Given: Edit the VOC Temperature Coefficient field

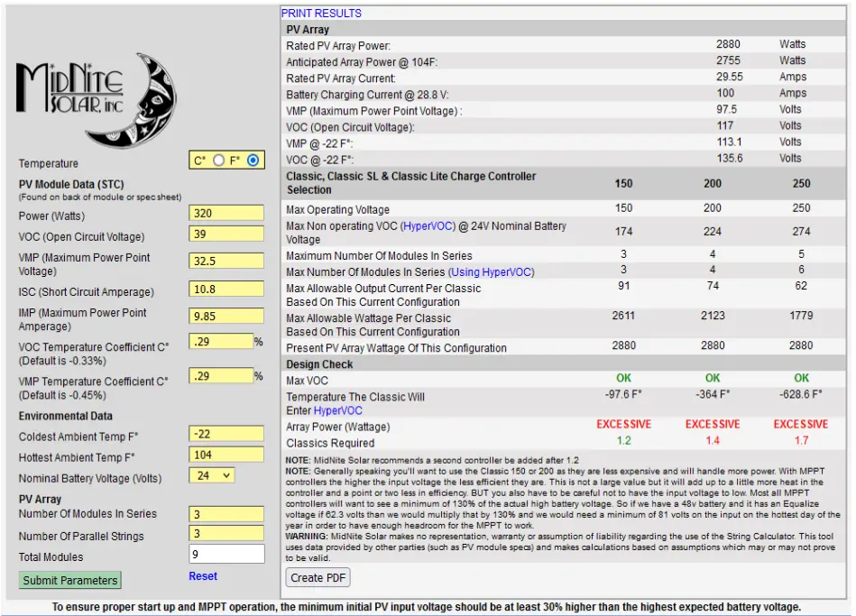Looking at the screenshot, I should pos(221,342).
